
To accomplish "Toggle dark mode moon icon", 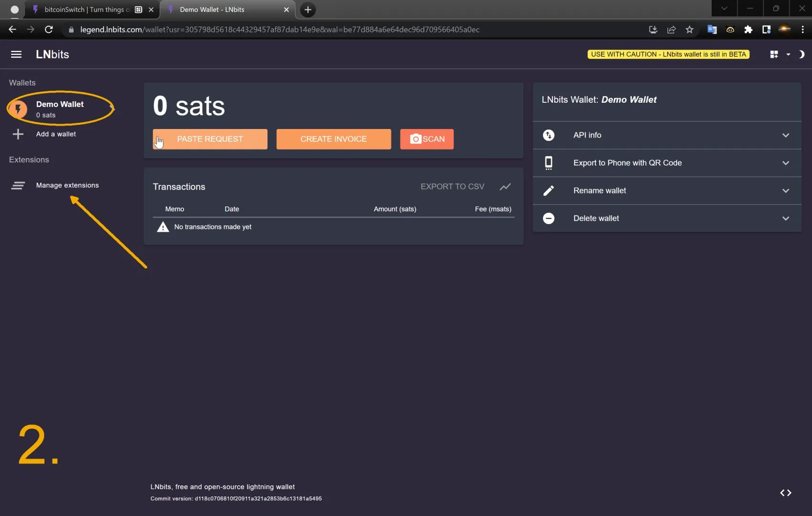I will tap(801, 54).
